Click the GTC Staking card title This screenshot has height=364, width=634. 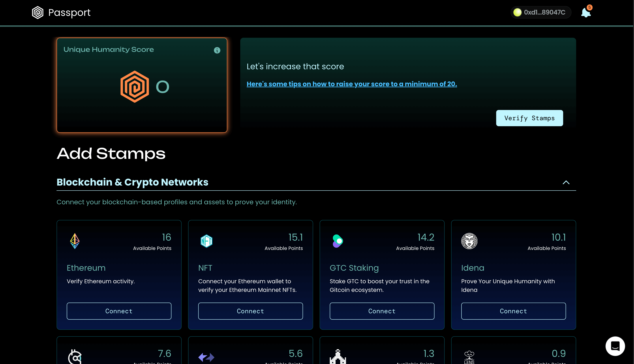[x=354, y=268]
